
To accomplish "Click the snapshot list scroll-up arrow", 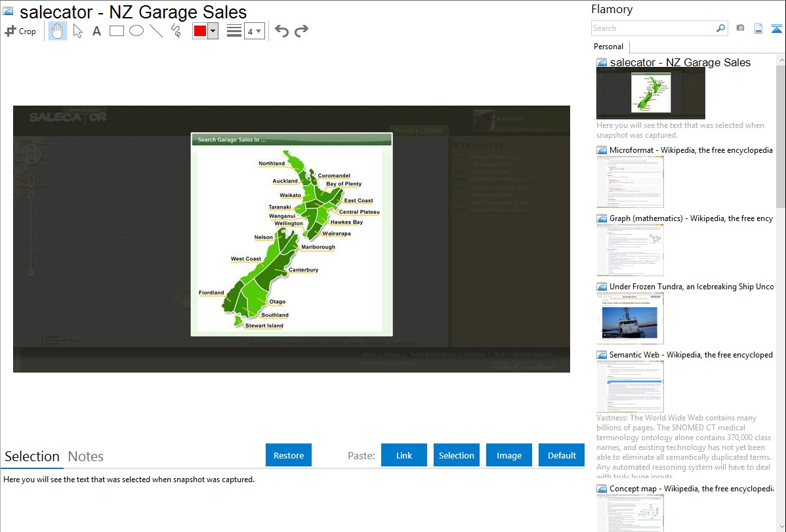I will tap(781, 60).
